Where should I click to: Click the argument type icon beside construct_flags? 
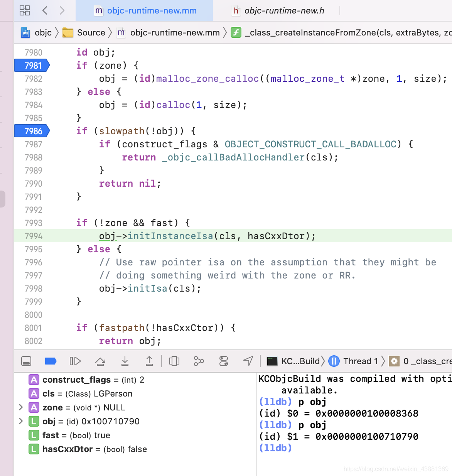(x=34, y=380)
